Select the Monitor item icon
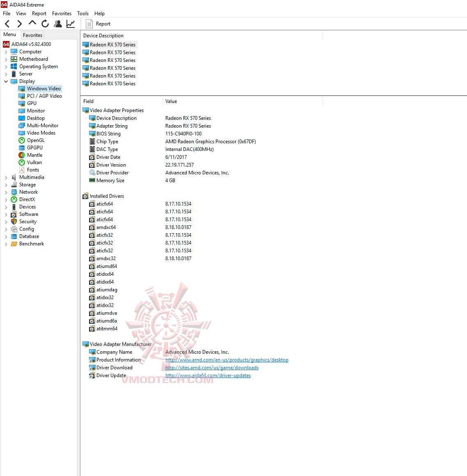This screenshot has height=476, width=467. tap(22, 111)
